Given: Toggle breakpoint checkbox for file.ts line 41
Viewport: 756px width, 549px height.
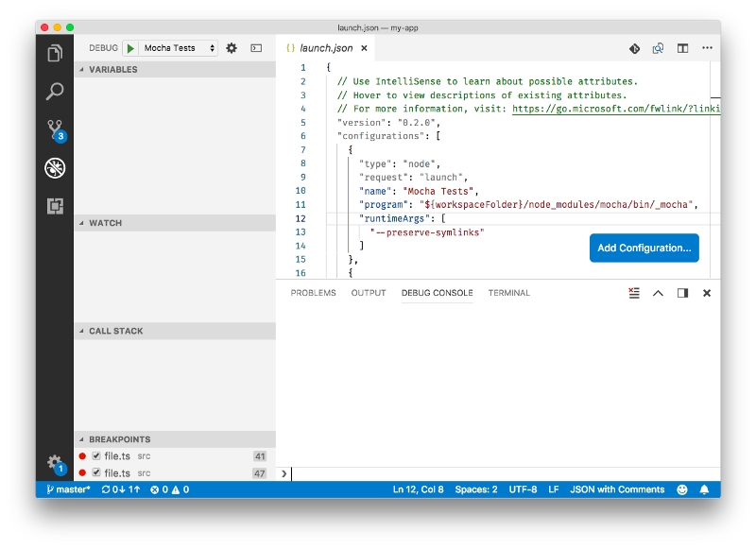Looking at the screenshot, I should [96, 456].
